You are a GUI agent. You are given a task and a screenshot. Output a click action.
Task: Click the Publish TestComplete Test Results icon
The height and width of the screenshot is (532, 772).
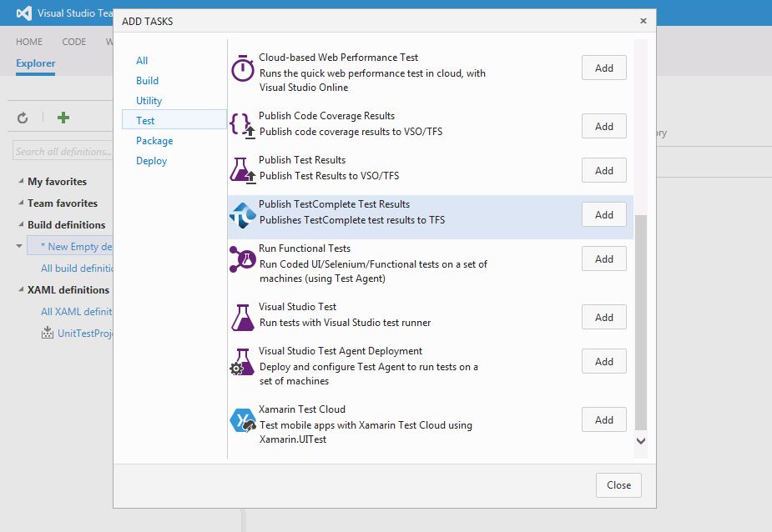(242, 215)
